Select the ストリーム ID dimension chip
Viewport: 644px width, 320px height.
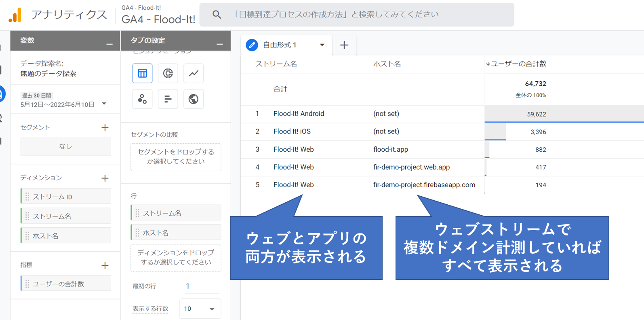pos(66,197)
